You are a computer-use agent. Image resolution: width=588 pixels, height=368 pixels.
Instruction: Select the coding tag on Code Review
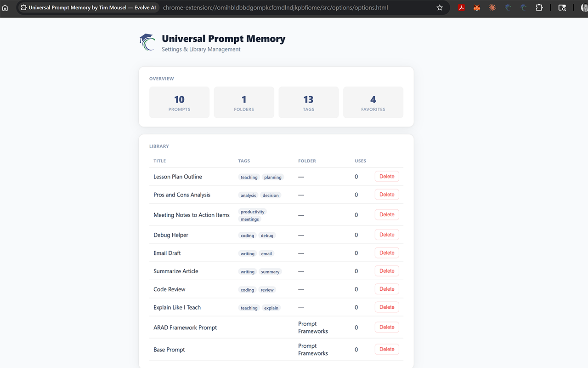[247, 290]
